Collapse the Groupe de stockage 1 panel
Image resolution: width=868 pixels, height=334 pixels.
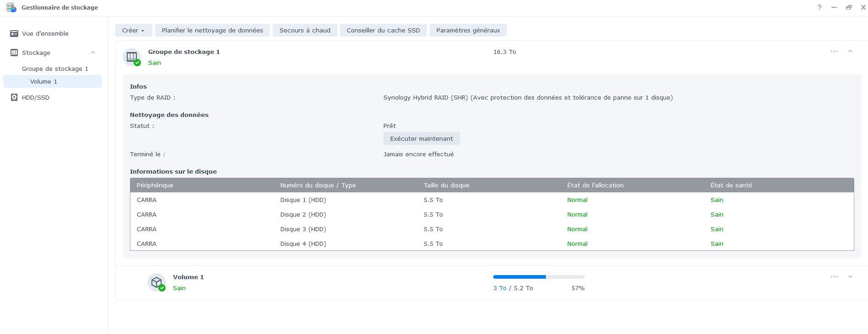(x=850, y=52)
